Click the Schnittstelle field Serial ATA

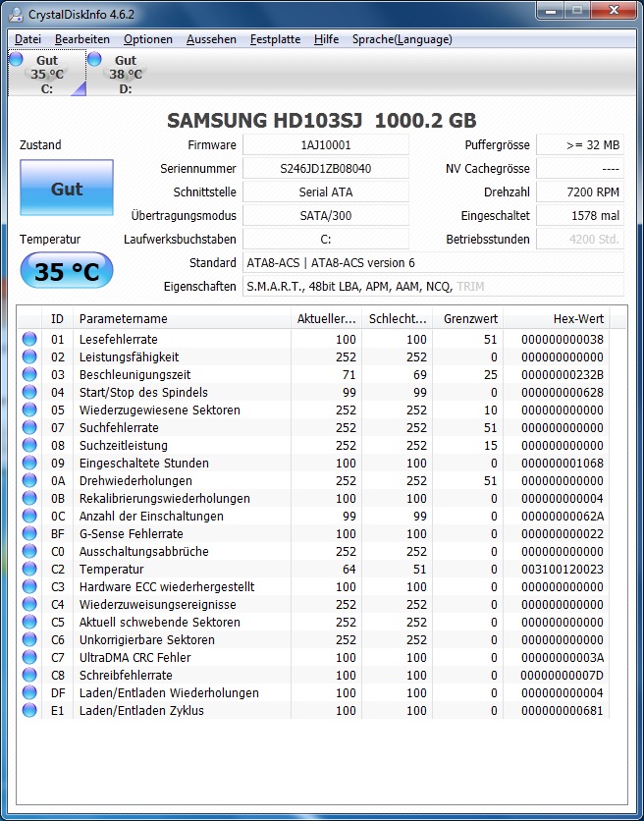pyautogui.click(x=326, y=192)
